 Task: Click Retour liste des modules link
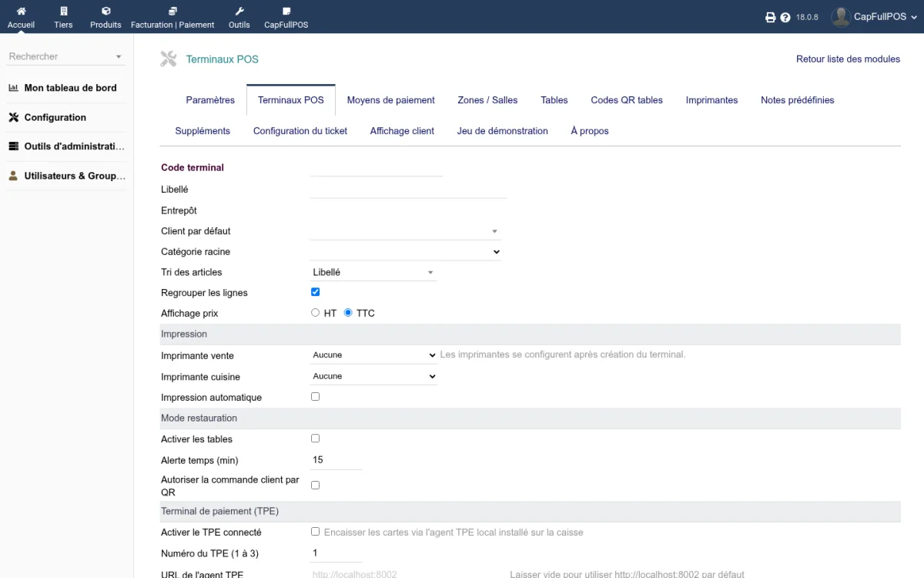pos(848,59)
